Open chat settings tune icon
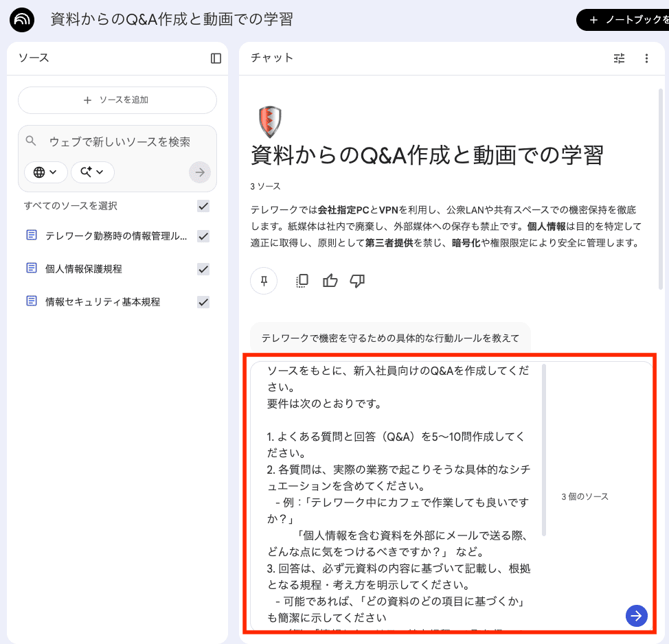 pyautogui.click(x=619, y=58)
